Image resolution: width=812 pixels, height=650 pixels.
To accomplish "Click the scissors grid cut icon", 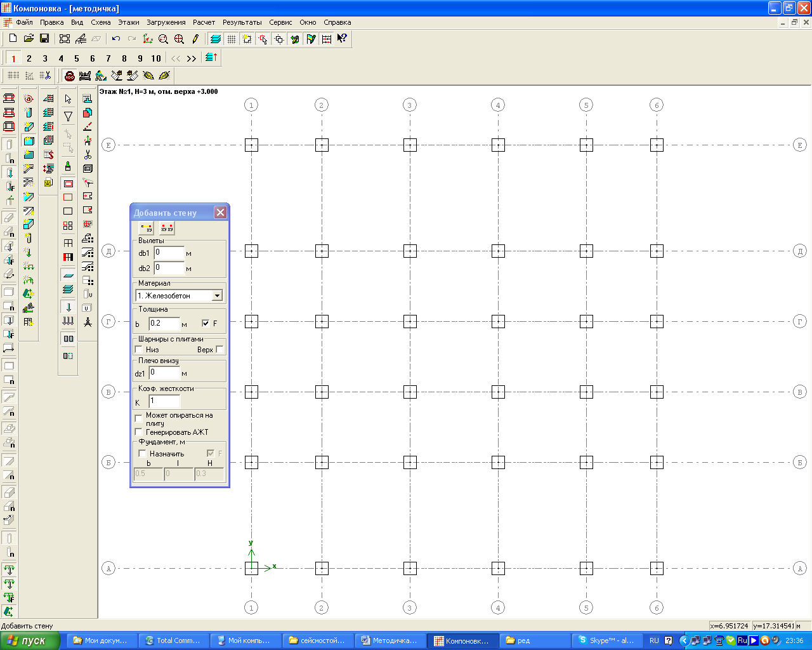I will coord(45,76).
